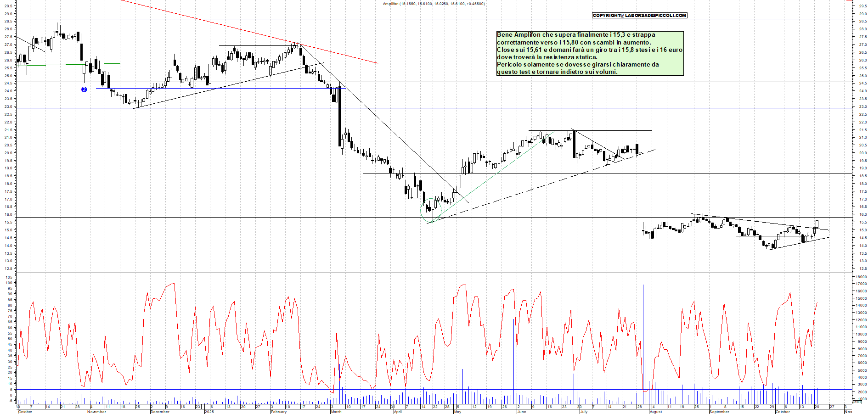This screenshot has width=868, height=414.
Task: Click the August label on the time axis
Action: coord(655,412)
